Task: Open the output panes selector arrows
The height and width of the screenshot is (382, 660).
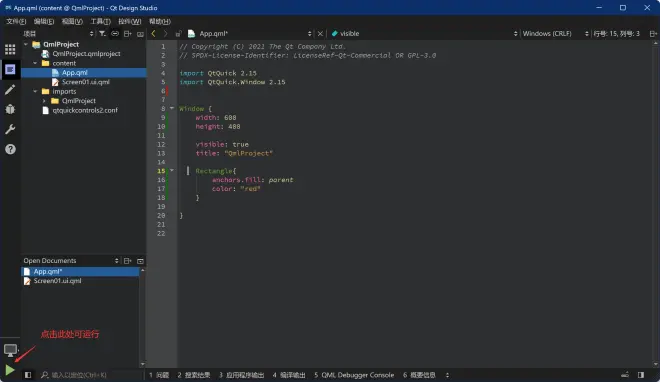Action: pyautogui.click(x=447, y=374)
